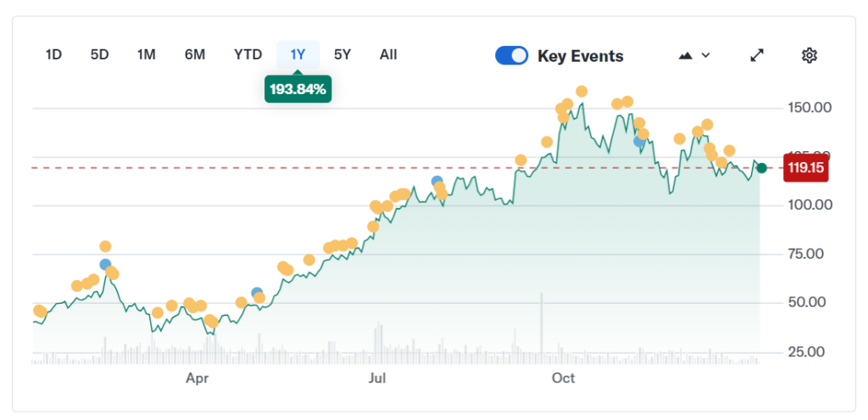This screenshot has width=868, height=420.
Task: Click the blue event marker near August
Action: [437, 182]
